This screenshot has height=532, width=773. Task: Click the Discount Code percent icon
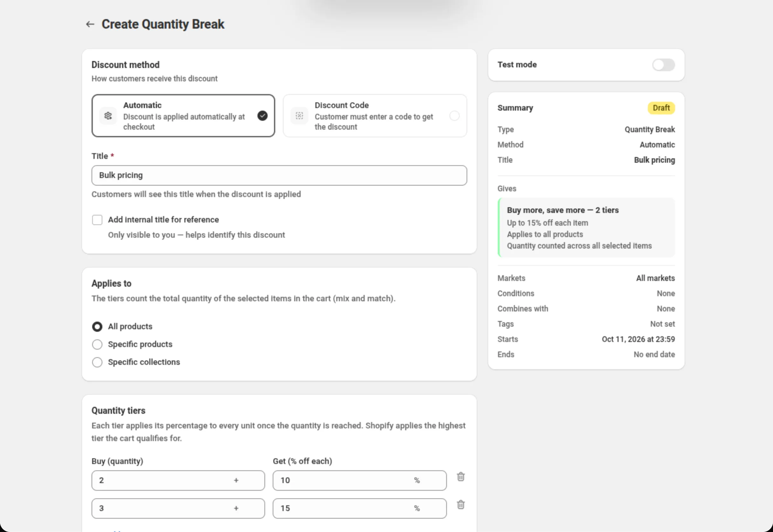[299, 116]
